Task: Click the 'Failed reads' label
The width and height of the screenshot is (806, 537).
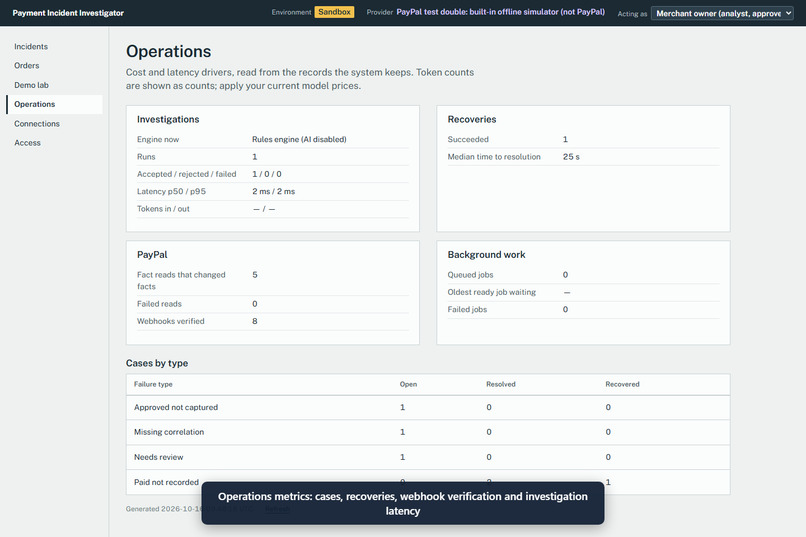Action: (x=159, y=304)
